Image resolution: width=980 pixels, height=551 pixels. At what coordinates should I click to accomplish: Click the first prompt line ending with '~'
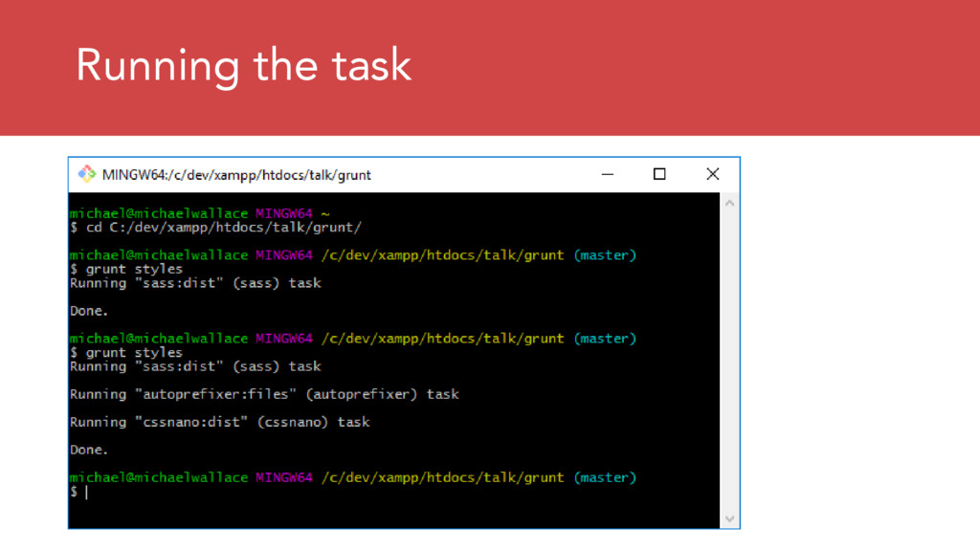pyautogui.click(x=199, y=213)
